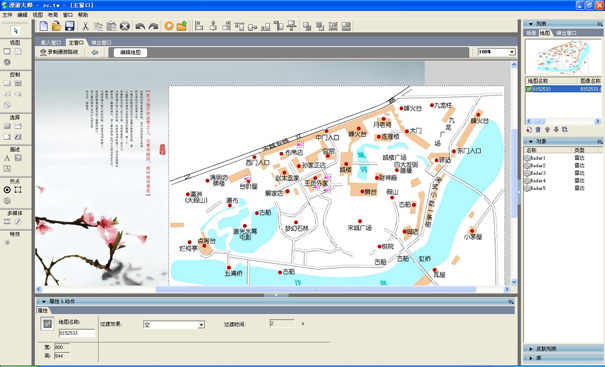Click the 录制漫游路线 button

[59, 52]
